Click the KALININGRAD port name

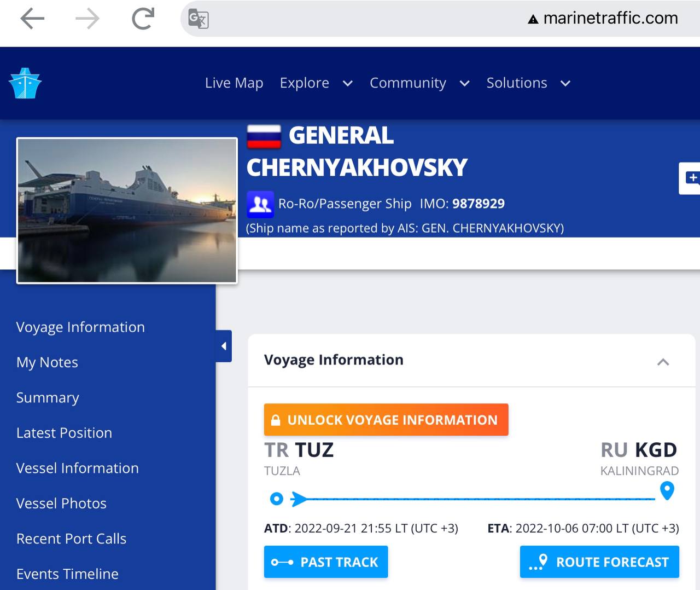(639, 471)
